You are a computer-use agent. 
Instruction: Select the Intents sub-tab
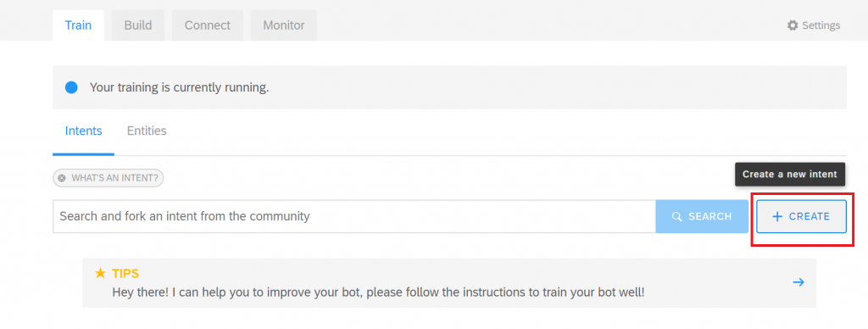(84, 131)
